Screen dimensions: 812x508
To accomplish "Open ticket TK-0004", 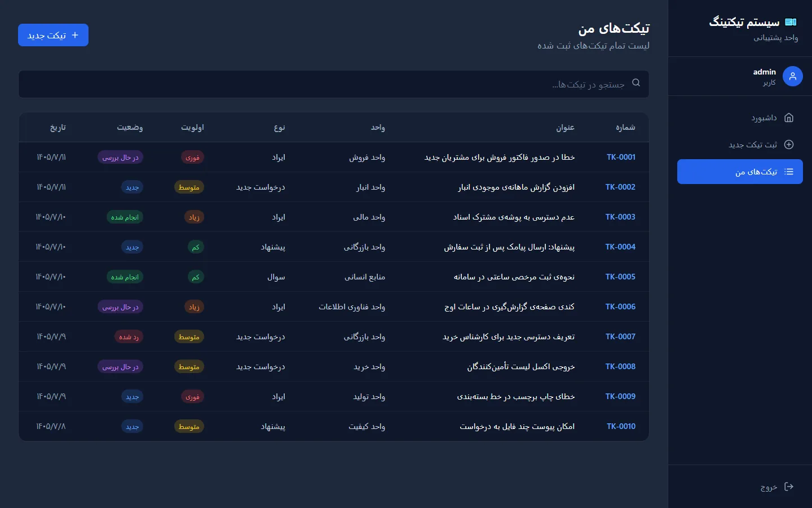I will pyautogui.click(x=620, y=247).
